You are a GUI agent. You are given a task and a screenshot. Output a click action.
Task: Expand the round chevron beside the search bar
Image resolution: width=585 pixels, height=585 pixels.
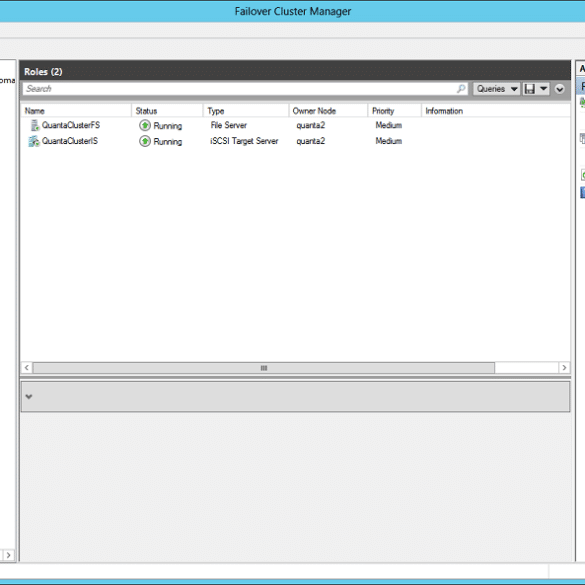[x=559, y=89]
